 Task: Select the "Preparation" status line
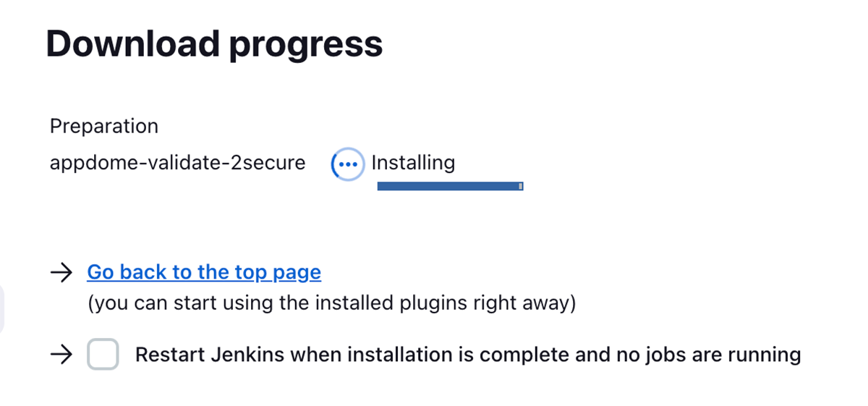point(103,126)
